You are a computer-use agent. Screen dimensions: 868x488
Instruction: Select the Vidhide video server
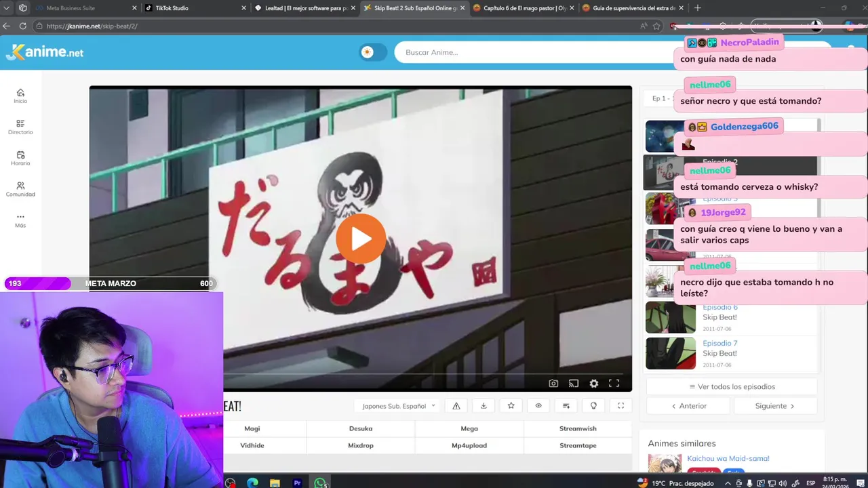pos(252,445)
